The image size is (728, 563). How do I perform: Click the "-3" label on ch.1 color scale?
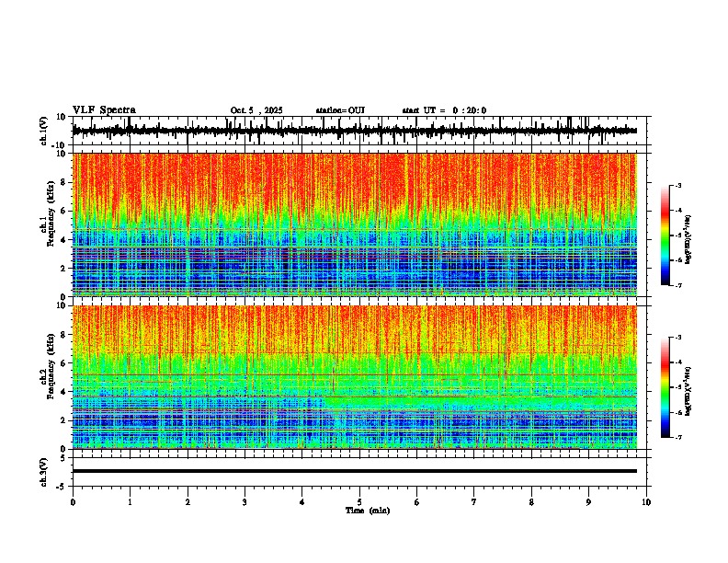tap(678, 185)
